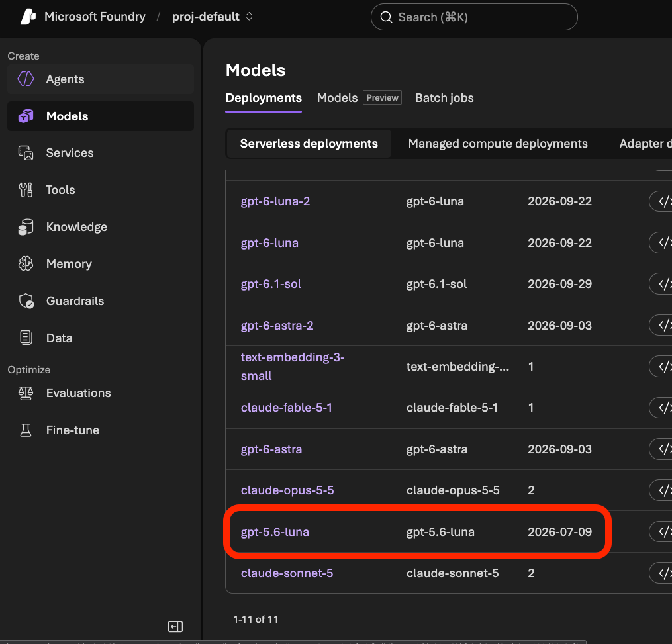The width and height of the screenshot is (672, 644).
Task: Click the gpt-5.6-luna model name cell
Action: [440, 532]
